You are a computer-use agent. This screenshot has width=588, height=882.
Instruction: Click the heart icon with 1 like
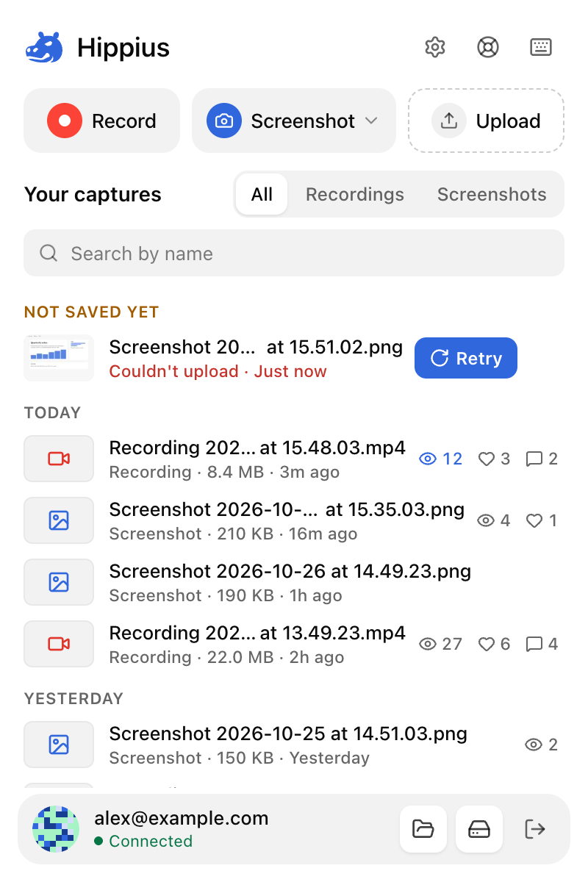[534, 520]
